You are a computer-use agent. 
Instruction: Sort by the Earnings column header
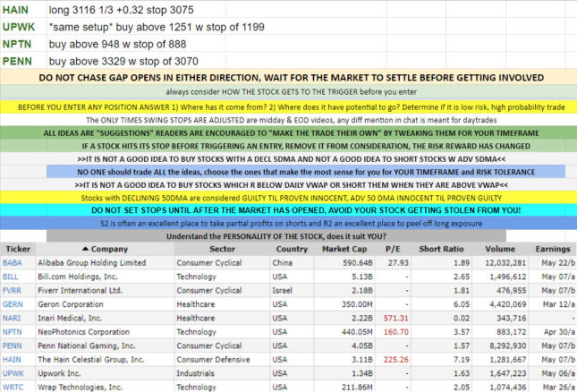[553, 249]
